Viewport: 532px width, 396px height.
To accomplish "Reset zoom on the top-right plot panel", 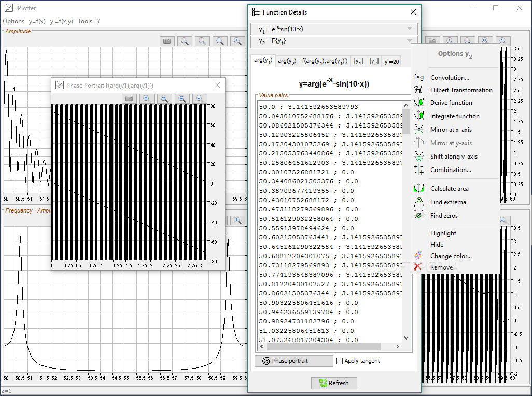I will tap(503, 41).
